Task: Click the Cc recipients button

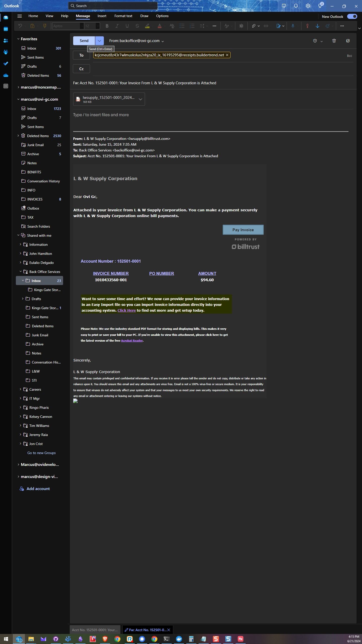Action: coord(81,69)
